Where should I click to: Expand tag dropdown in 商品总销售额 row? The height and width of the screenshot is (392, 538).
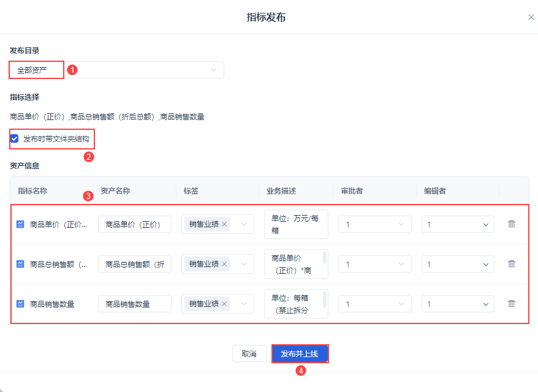[x=244, y=264]
